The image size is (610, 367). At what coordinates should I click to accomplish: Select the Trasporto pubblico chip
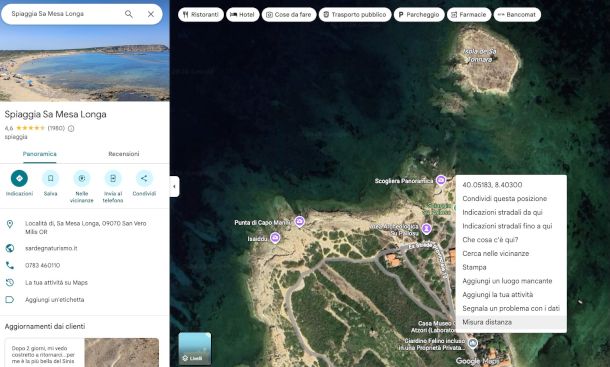tap(355, 15)
